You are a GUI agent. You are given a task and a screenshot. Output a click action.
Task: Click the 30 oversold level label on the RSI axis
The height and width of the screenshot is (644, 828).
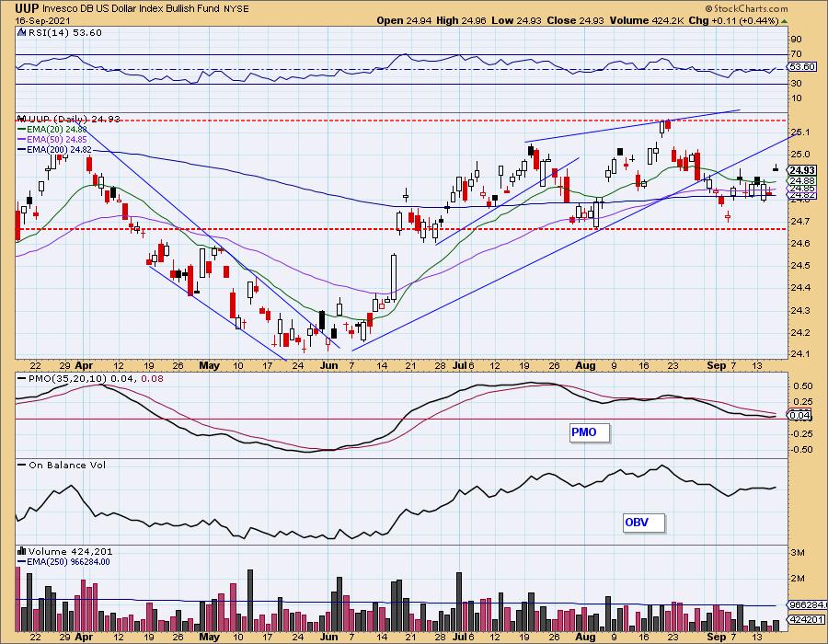click(797, 84)
